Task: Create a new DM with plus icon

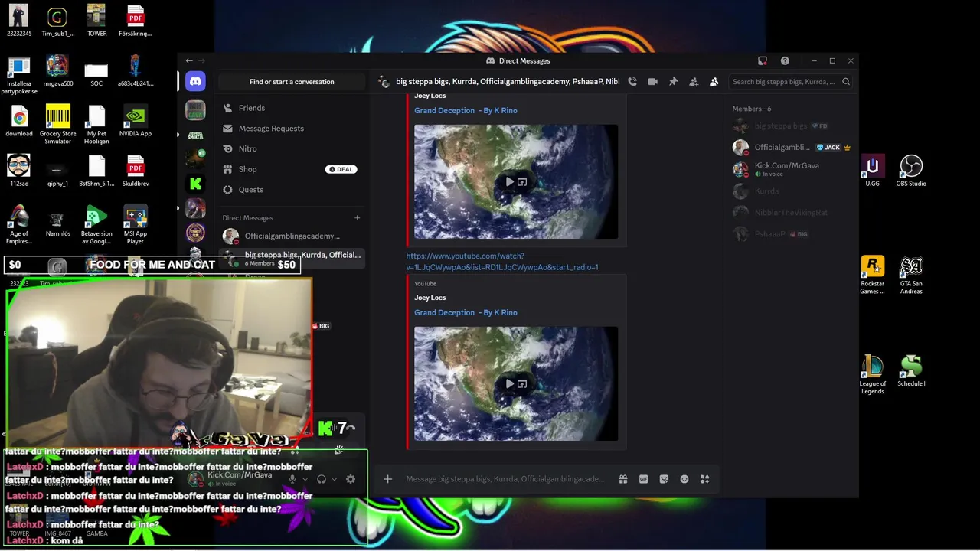Action: (357, 218)
